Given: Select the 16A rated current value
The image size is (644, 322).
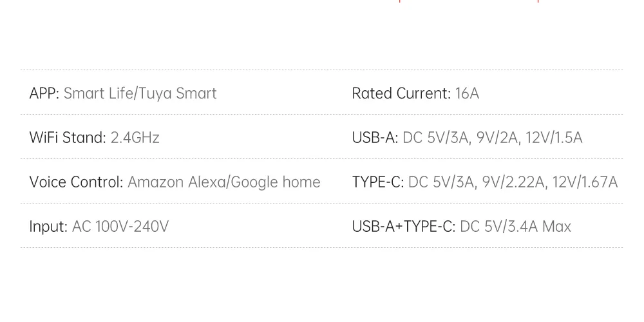Looking at the screenshot, I should tap(467, 93).
